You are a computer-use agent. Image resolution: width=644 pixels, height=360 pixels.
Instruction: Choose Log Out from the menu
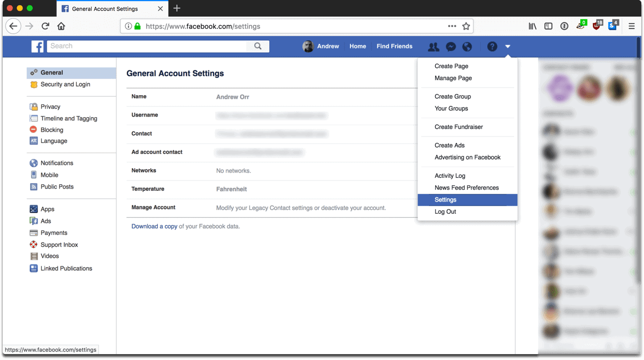(445, 212)
